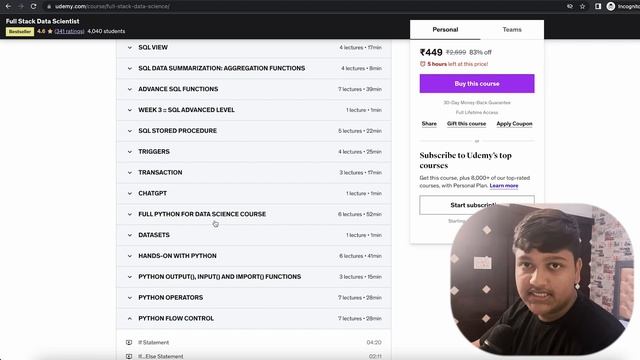The height and width of the screenshot is (360, 640).
Task: Click the eye-slash tracking icon in address bar
Action: tap(570, 6)
